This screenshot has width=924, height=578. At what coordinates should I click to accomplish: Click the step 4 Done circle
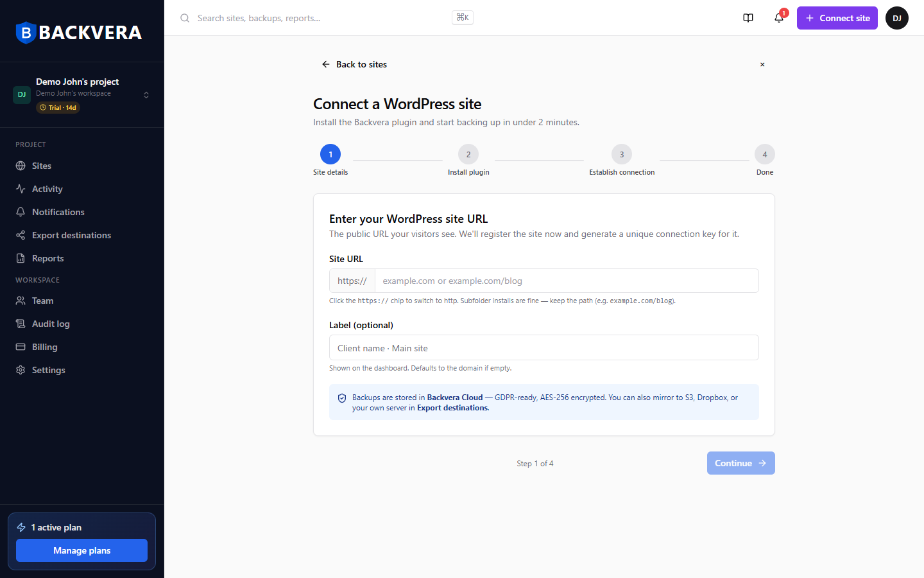tap(765, 154)
